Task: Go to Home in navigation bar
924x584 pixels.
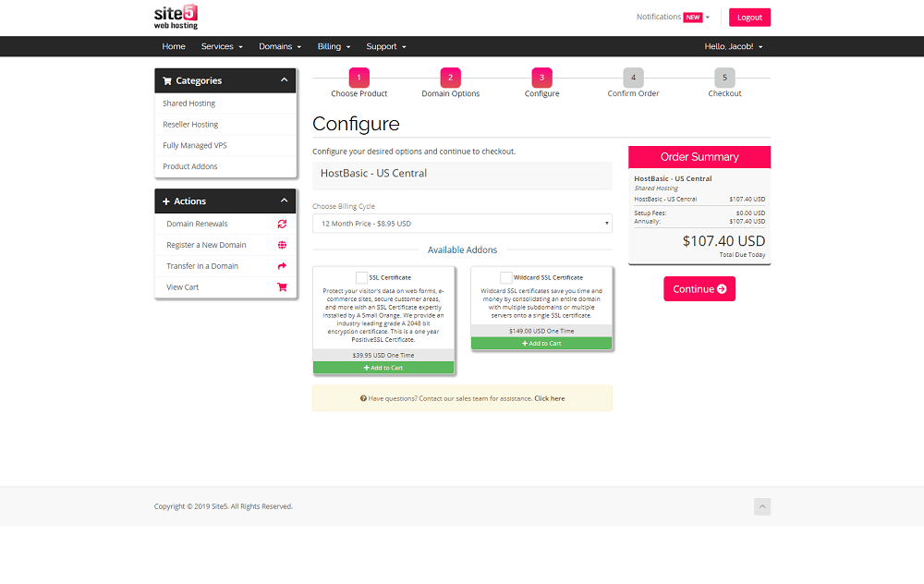Action: [174, 46]
